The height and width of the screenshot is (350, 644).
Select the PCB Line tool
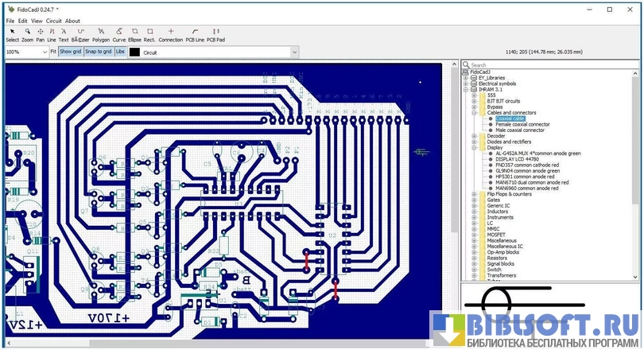click(x=195, y=34)
